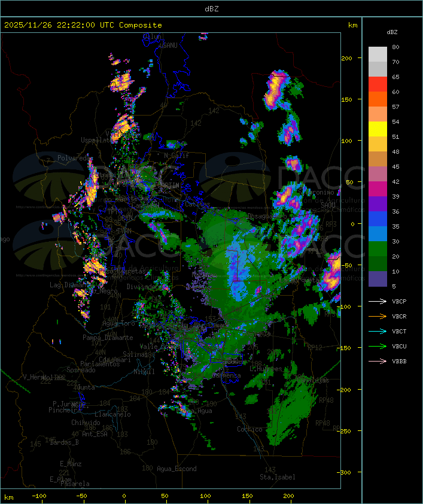Click the 0 tick on the horizontal axis
This screenshot has width=423, height=504.
pyautogui.click(x=124, y=496)
